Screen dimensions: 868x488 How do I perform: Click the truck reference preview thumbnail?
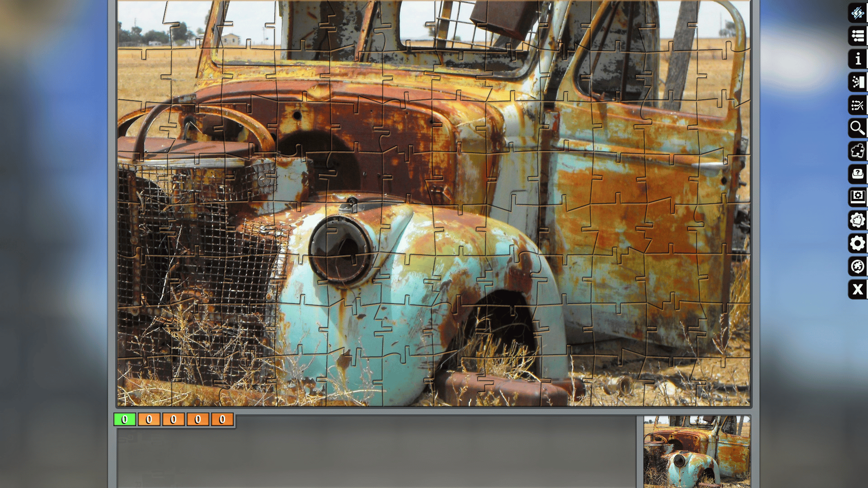[697, 451]
